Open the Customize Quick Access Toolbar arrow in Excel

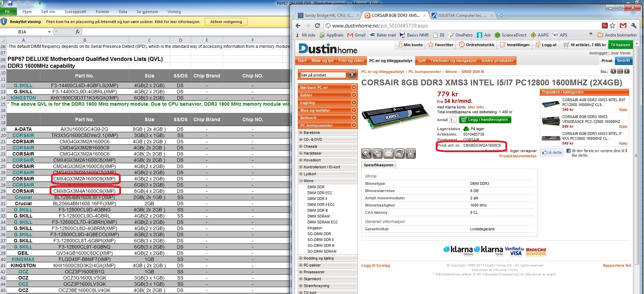[40, 3]
